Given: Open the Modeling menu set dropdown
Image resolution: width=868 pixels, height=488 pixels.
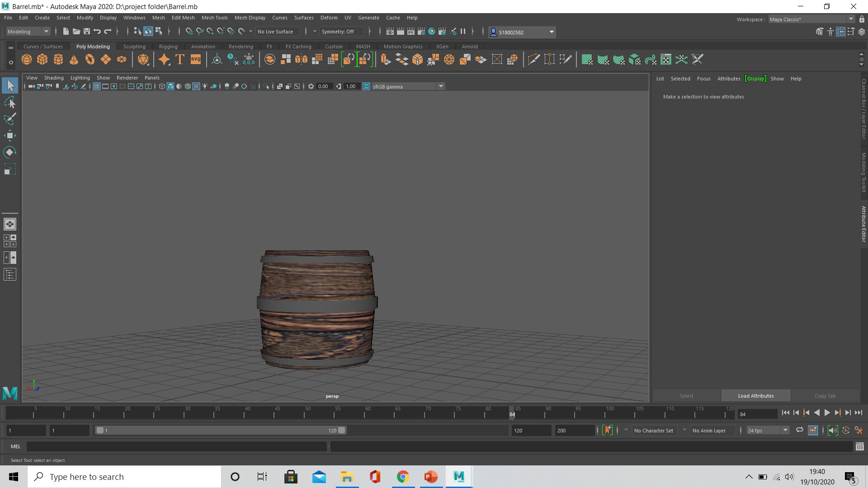Looking at the screenshot, I should 28,31.
